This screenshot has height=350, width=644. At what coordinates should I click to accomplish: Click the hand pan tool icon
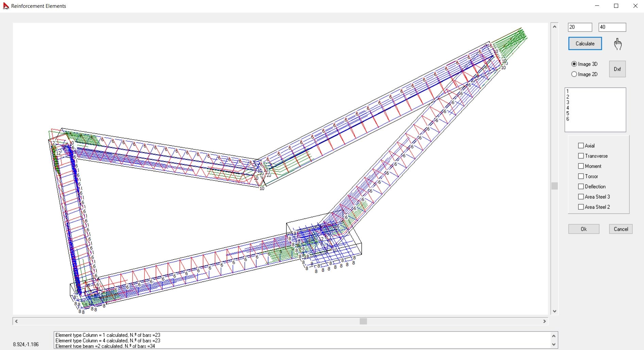(x=618, y=44)
